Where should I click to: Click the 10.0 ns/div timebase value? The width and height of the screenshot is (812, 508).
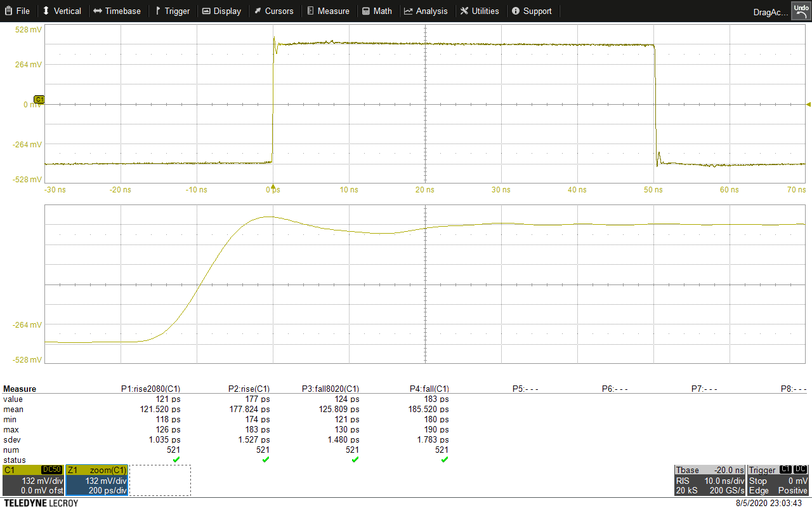pyautogui.click(x=724, y=481)
